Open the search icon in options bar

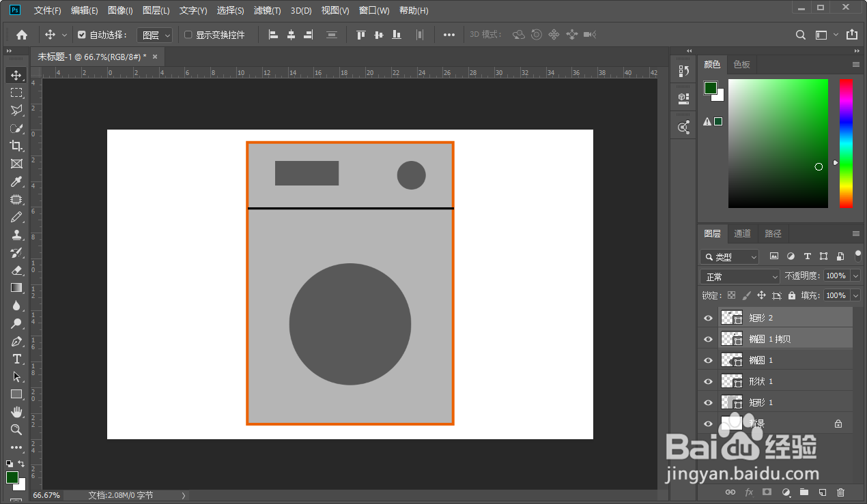[801, 35]
